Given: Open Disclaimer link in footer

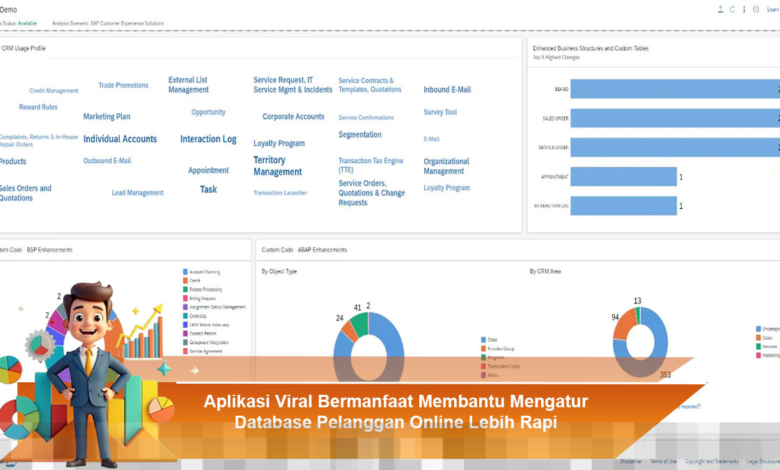Looking at the screenshot, I should pos(631,461).
